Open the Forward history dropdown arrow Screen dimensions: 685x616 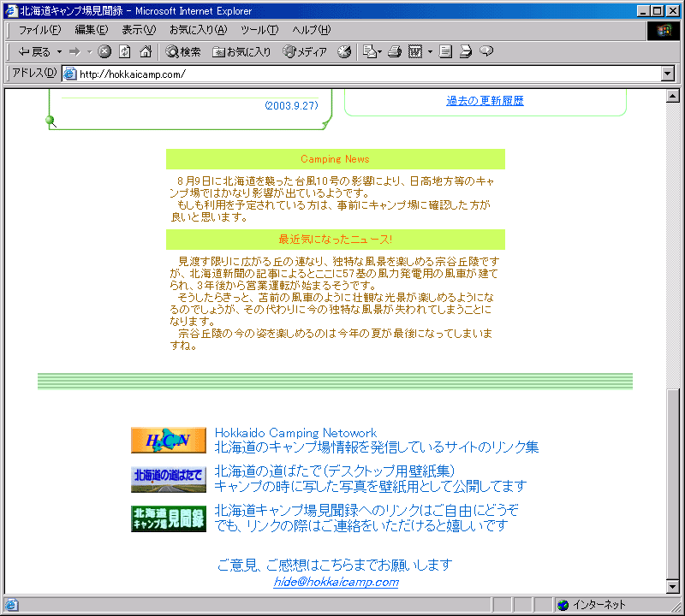[90, 51]
